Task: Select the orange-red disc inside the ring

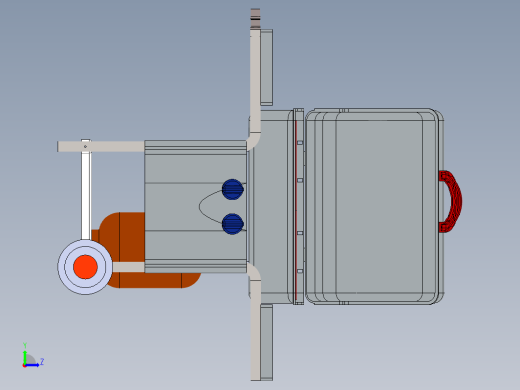Action: [x=85, y=267]
